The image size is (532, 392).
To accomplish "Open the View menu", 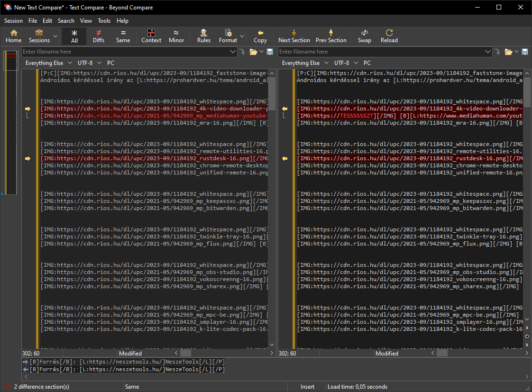I will click(86, 21).
